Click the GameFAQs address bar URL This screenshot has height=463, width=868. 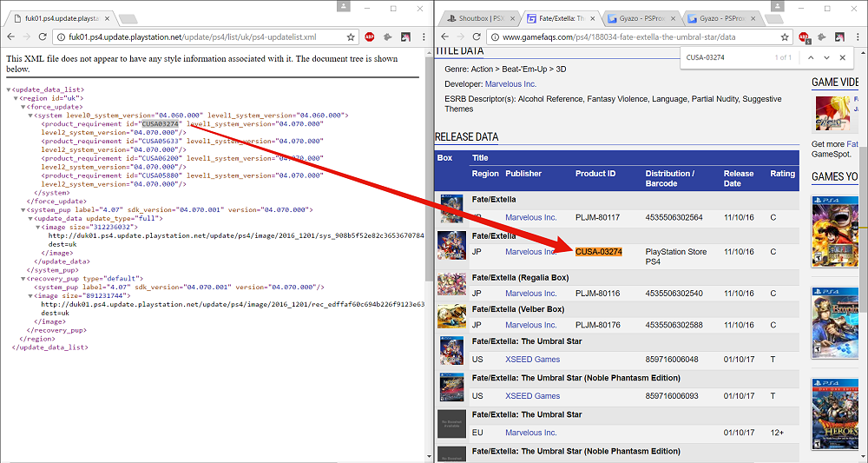(619, 37)
